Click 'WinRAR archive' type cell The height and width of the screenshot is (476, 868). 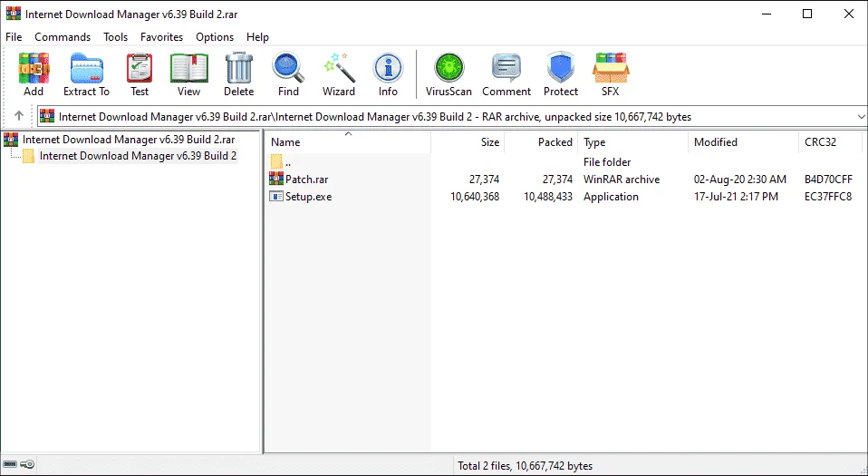[x=622, y=180]
